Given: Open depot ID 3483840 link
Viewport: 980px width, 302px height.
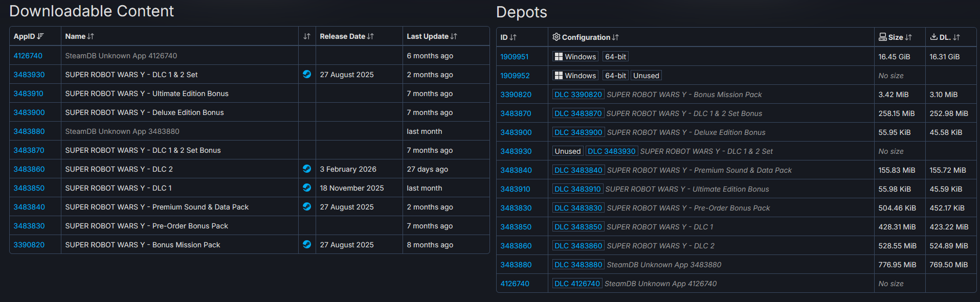Looking at the screenshot, I should click(516, 170).
